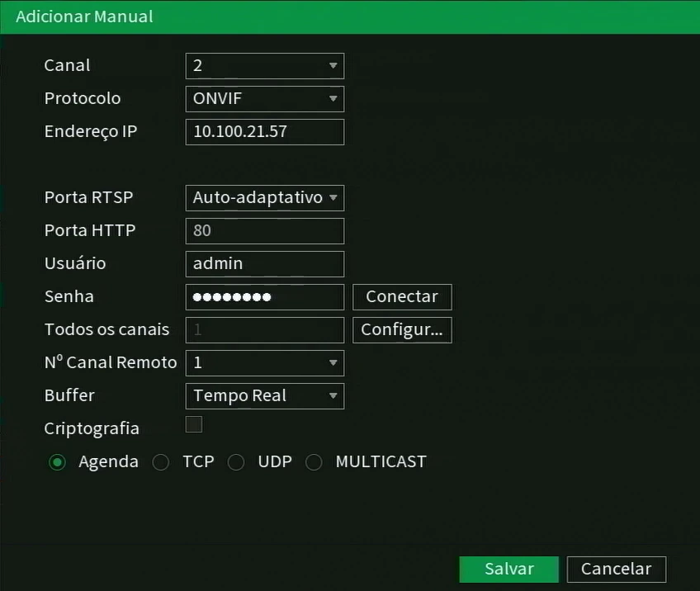
Task: Enable the Criptografia checkbox
Action: pos(194,424)
